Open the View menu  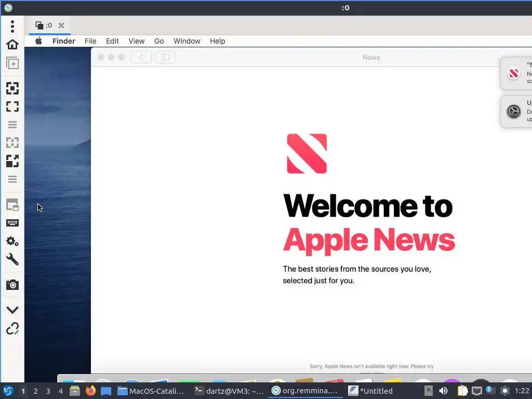pyautogui.click(x=137, y=41)
